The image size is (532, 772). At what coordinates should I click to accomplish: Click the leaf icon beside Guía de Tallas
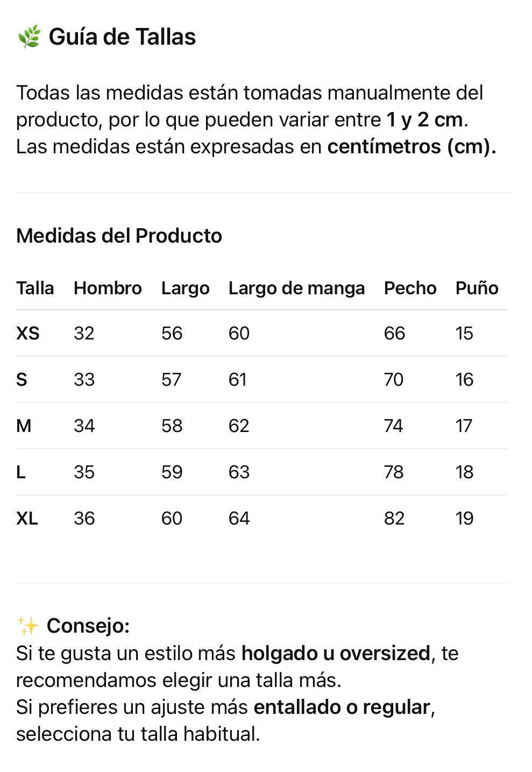[29, 37]
